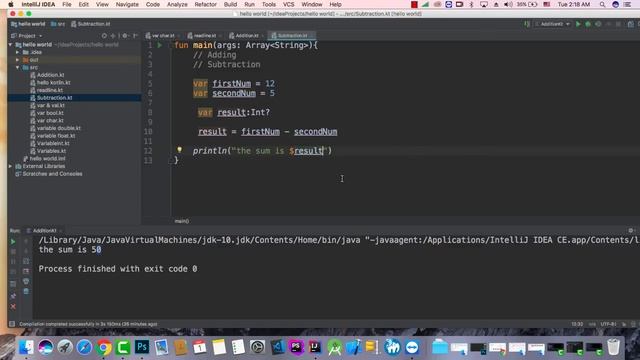
Task: Open Spotlight search in menu bar
Action: (x=602, y=4)
